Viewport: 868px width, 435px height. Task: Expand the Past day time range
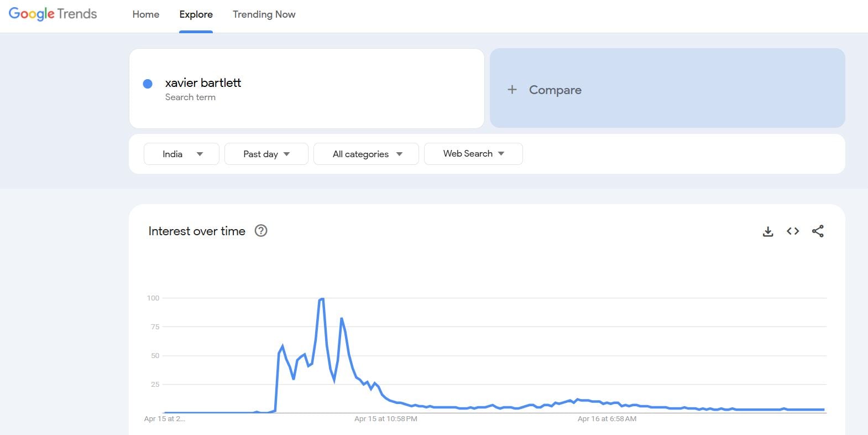click(x=266, y=154)
